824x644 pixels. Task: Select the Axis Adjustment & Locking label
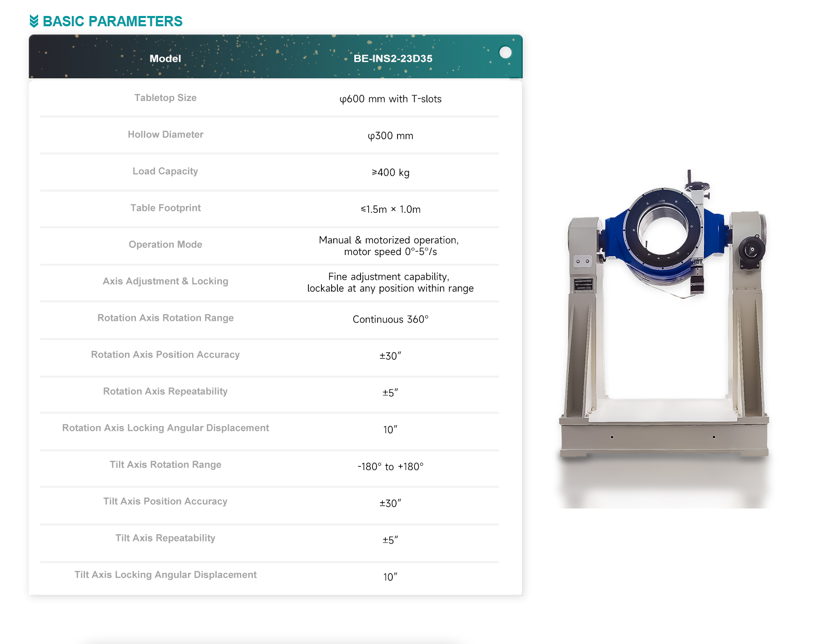(x=165, y=281)
